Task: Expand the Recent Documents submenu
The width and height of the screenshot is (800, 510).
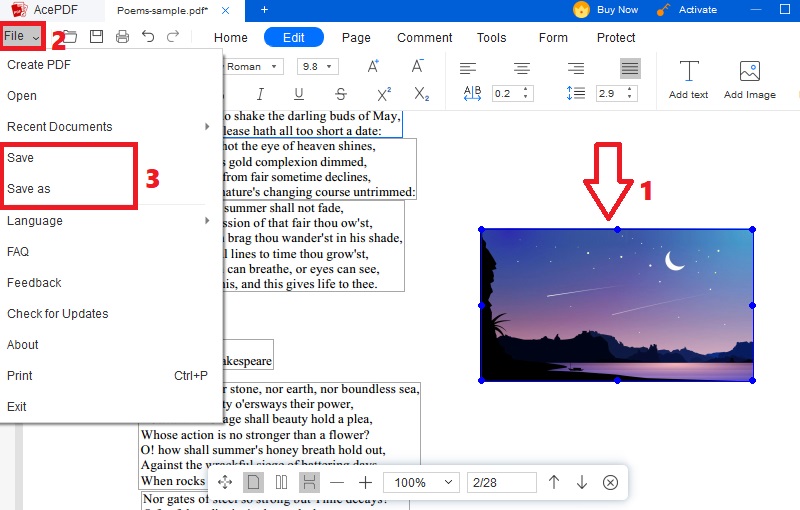Action: click(x=112, y=126)
